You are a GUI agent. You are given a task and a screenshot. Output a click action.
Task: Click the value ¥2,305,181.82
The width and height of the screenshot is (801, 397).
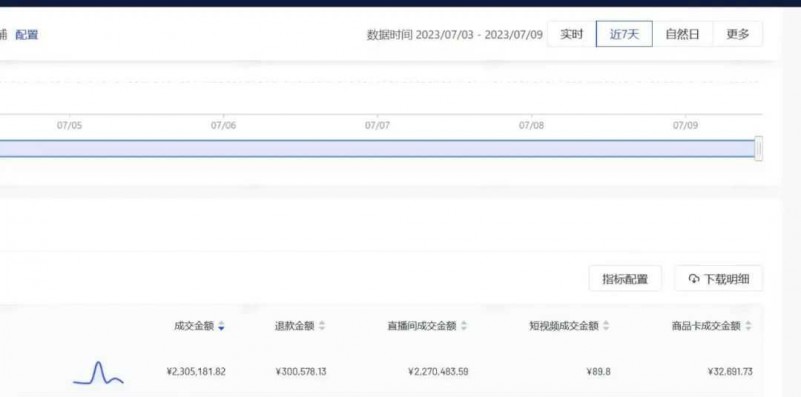196,371
